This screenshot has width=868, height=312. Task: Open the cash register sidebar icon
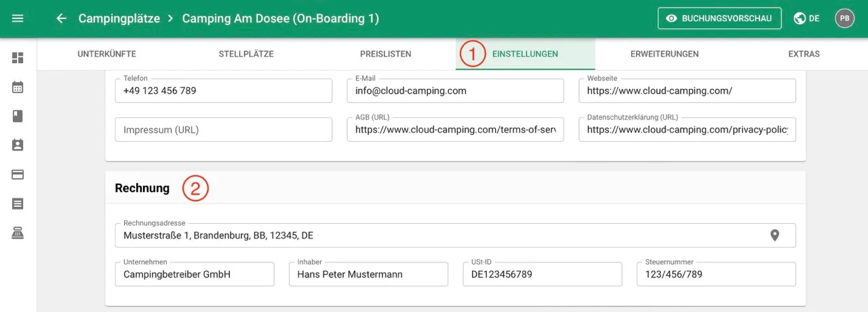(x=18, y=233)
